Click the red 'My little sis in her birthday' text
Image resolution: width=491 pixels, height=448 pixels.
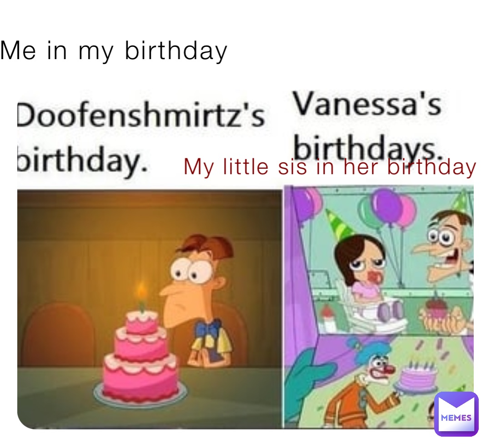(x=330, y=167)
